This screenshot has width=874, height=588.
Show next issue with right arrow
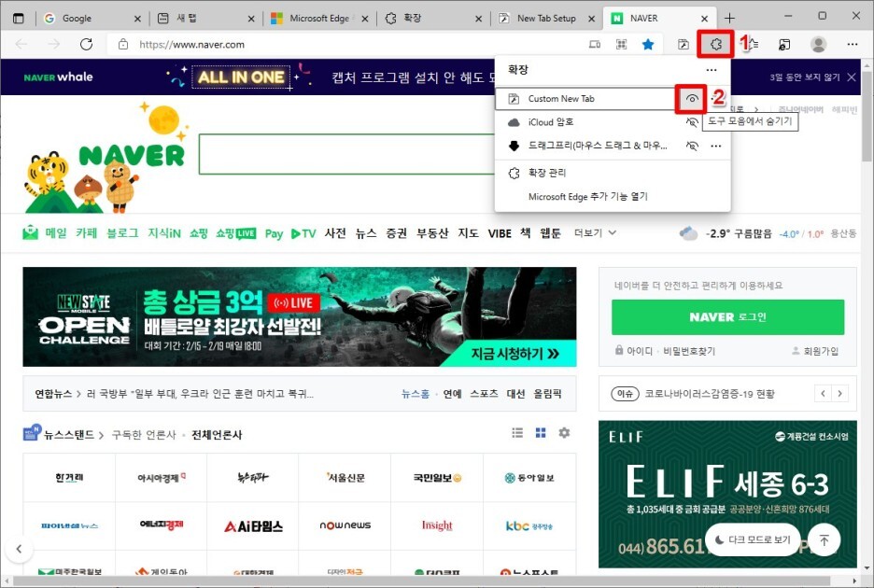(x=839, y=394)
